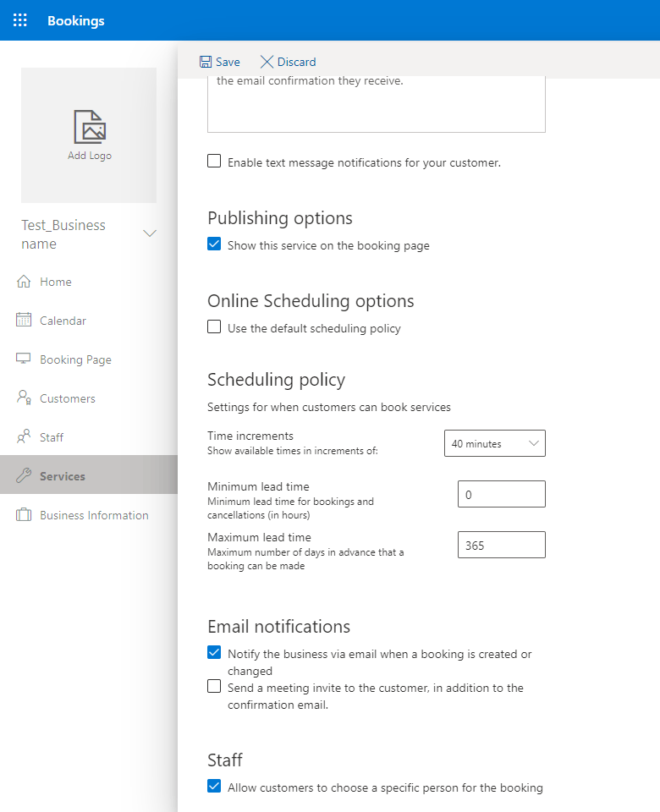This screenshot has height=812, width=660.
Task: Click 'Settings for when customers can book services'
Action: pyautogui.click(x=329, y=408)
